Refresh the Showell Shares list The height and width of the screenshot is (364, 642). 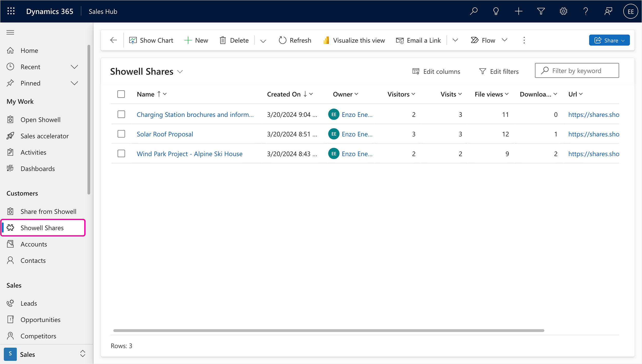click(295, 40)
